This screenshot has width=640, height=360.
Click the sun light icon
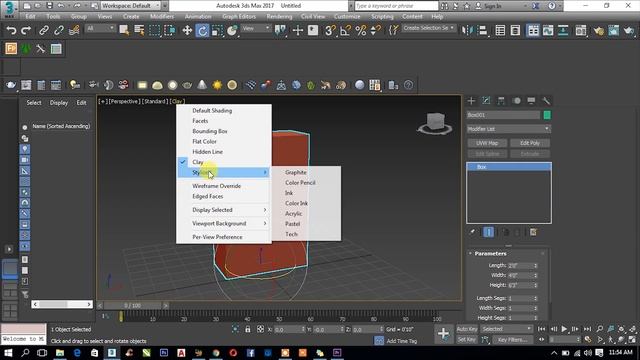(217, 85)
